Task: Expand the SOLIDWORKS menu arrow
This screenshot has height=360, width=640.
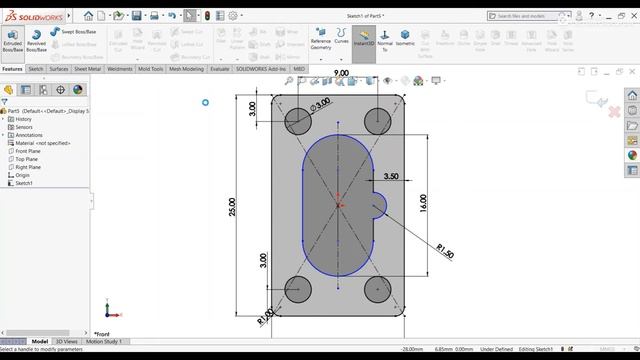Action: (69, 16)
